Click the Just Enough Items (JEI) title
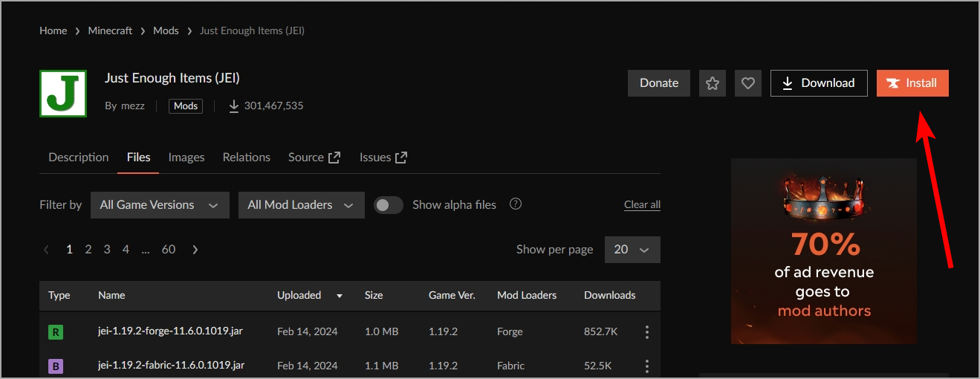 pyautogui.click(x=172, y=77)
